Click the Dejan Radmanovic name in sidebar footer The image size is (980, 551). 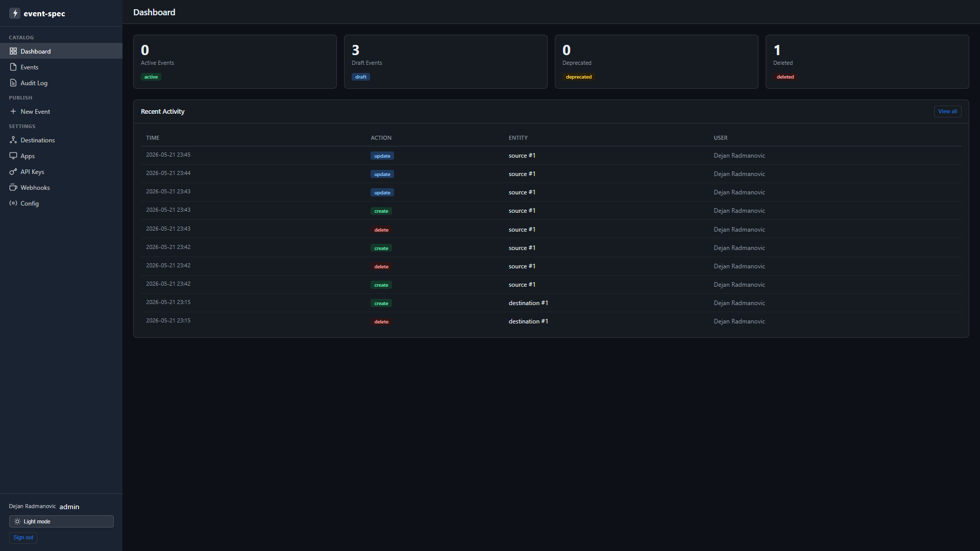[x=32, y=506]
